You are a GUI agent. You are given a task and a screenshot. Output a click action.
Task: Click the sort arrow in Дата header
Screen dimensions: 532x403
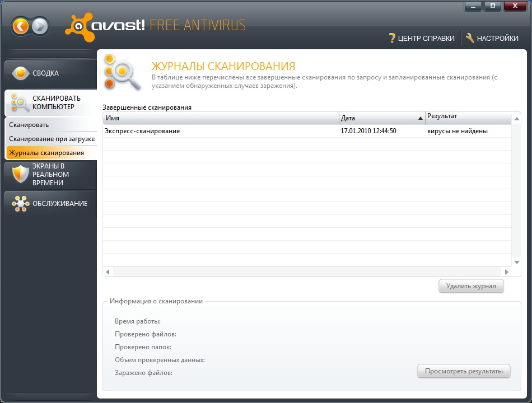(421, 119)
